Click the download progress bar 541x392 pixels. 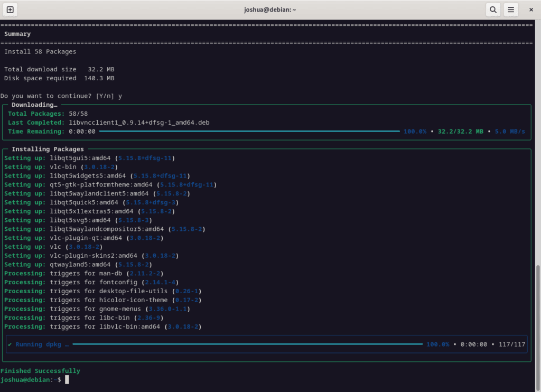click(x=248, y=131)
